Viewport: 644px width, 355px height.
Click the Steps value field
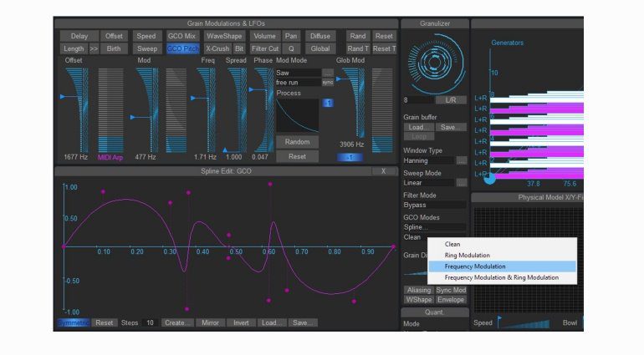151,322
